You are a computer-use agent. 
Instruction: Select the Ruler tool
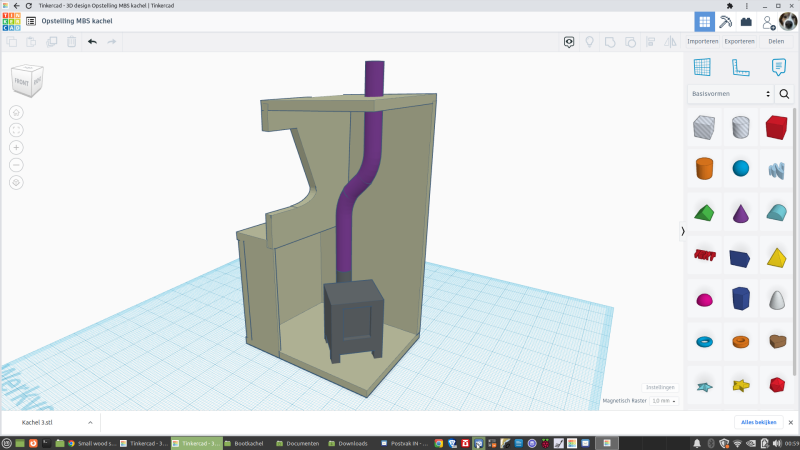[740, 67]
